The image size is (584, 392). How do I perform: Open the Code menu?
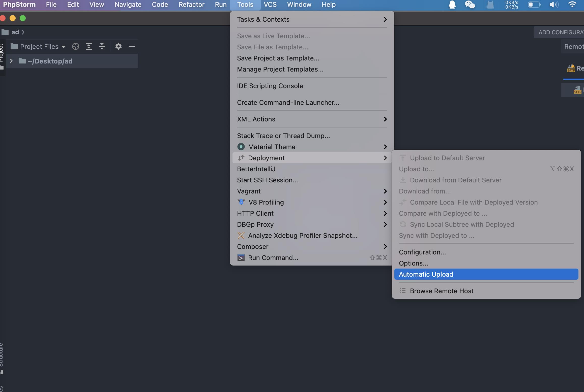pyautogui.click(x=160, y=5)
